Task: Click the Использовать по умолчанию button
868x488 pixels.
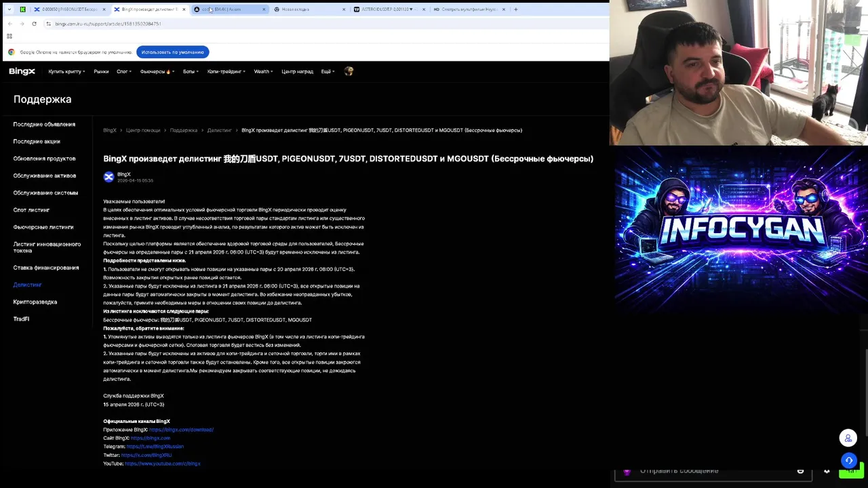Action: click(x=173, y=52)
